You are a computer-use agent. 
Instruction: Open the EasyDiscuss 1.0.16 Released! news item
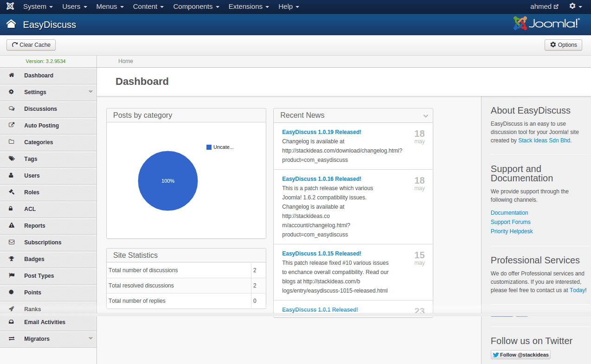(321, 179)
